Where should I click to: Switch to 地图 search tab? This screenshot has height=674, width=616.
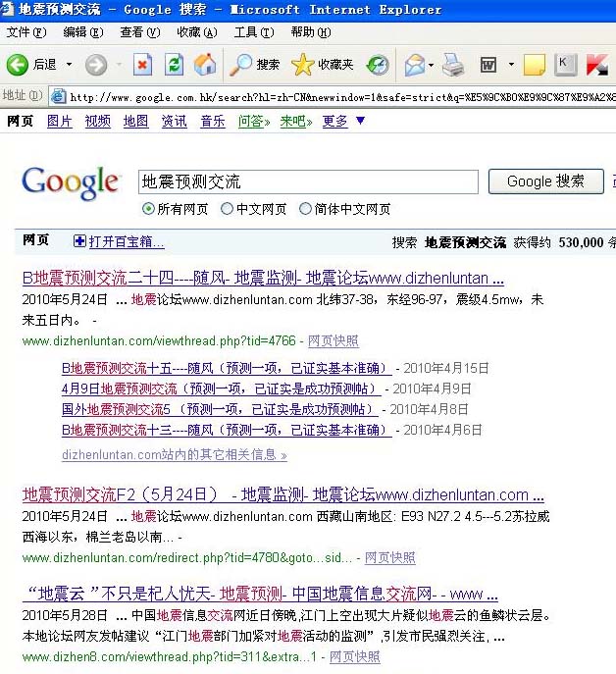click(x=135, y=122)
